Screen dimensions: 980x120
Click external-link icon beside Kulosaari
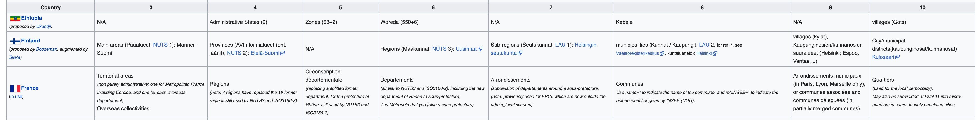click(897, 57)
